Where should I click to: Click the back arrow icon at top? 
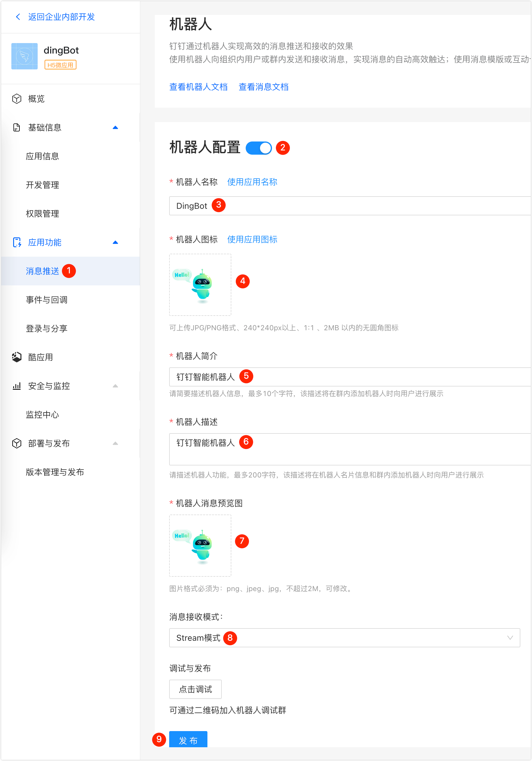pyautogui.click(x=18, y=16)
